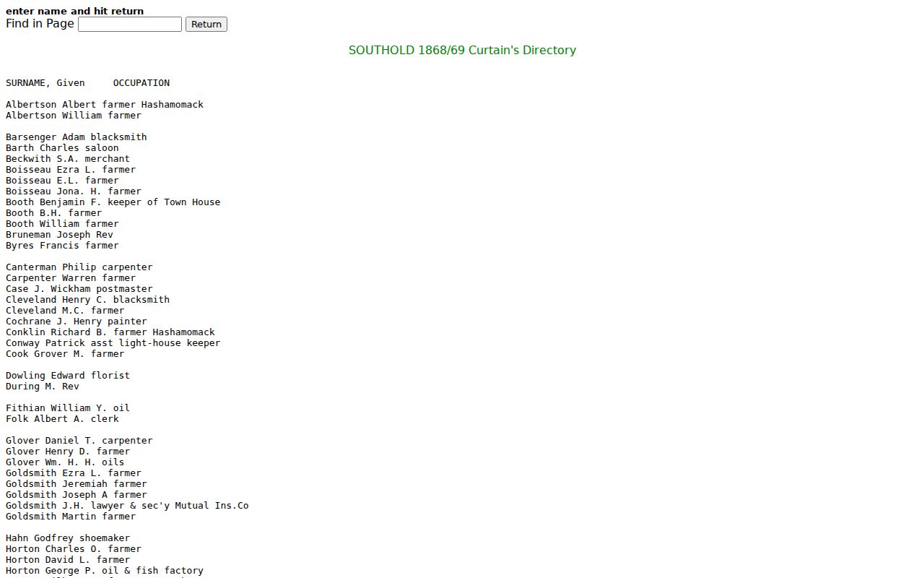Click 'Cook Grover M. farmer' entry

click(65, 354)
